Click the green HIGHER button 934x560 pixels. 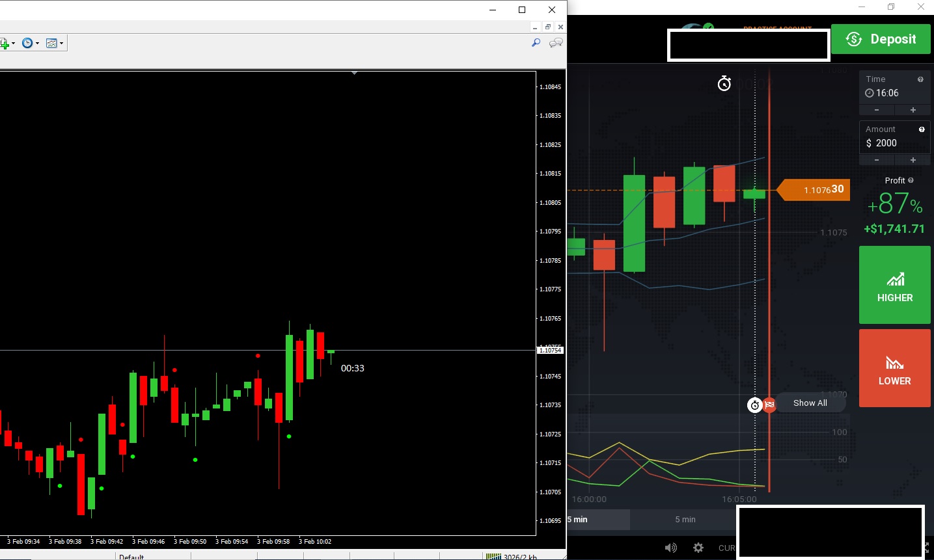(x=894, y=285)
